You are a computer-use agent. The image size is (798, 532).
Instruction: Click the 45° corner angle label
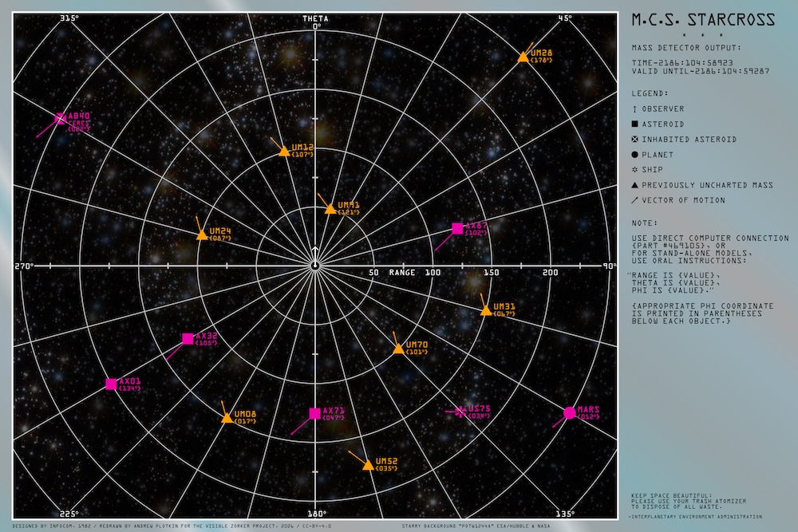tap(565, 18)
